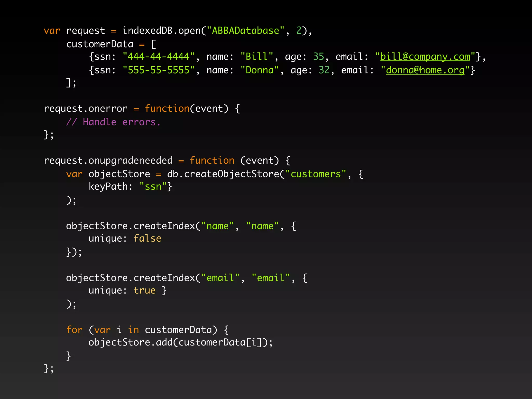Click the function keyword after onupgradeneeded
This screenshot has height=399, width=532.
[x=212, y=161]
